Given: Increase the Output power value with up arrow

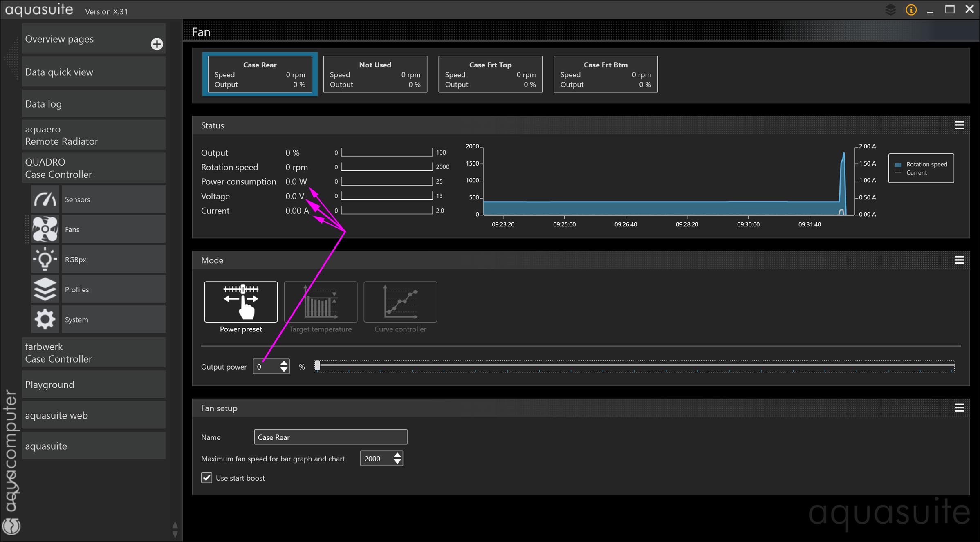Looking at the screenshot, I should pyautogui.click(x=284, y=363).
